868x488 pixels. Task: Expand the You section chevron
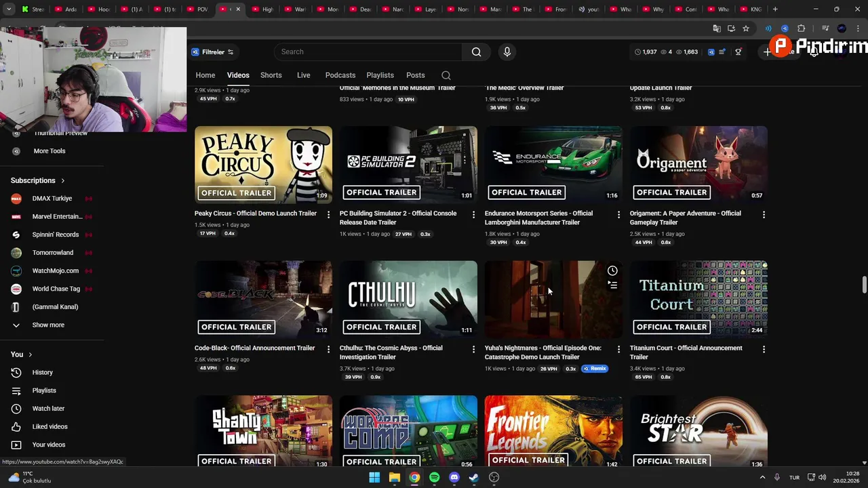30,354
